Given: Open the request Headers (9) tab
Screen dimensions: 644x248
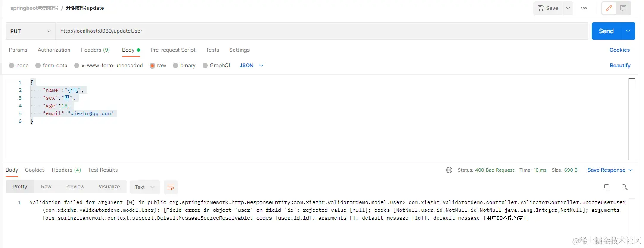Looking at the screenshot, I should tap(95, 50).
